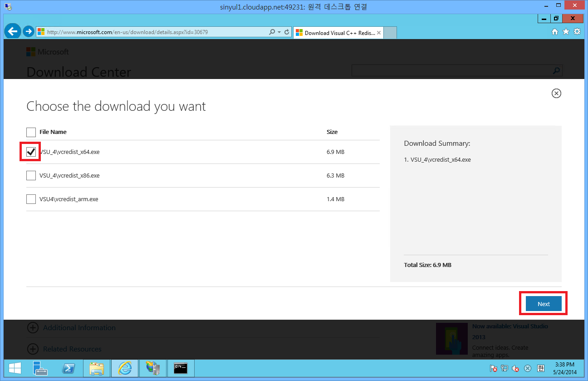Refresh the page with reload icon
This screenshot has height=381, width=588.
click(x=287, y=32)
